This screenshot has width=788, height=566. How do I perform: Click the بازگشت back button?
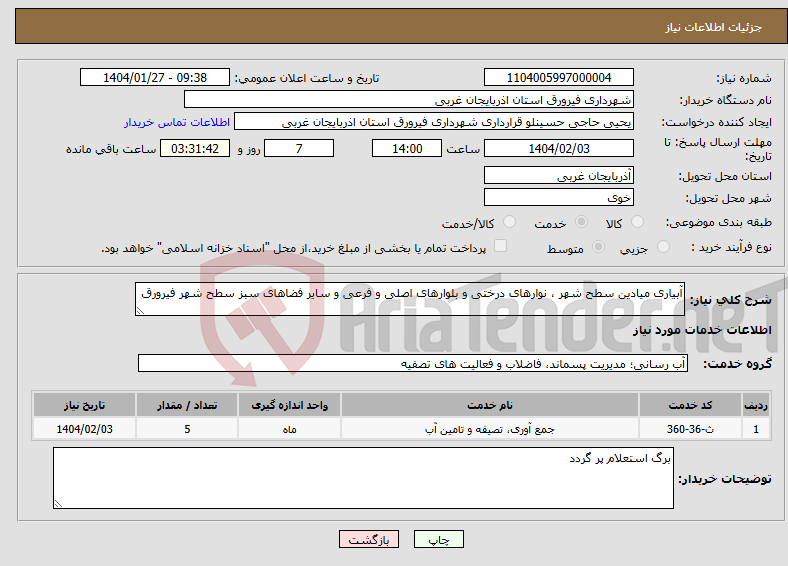369,539
